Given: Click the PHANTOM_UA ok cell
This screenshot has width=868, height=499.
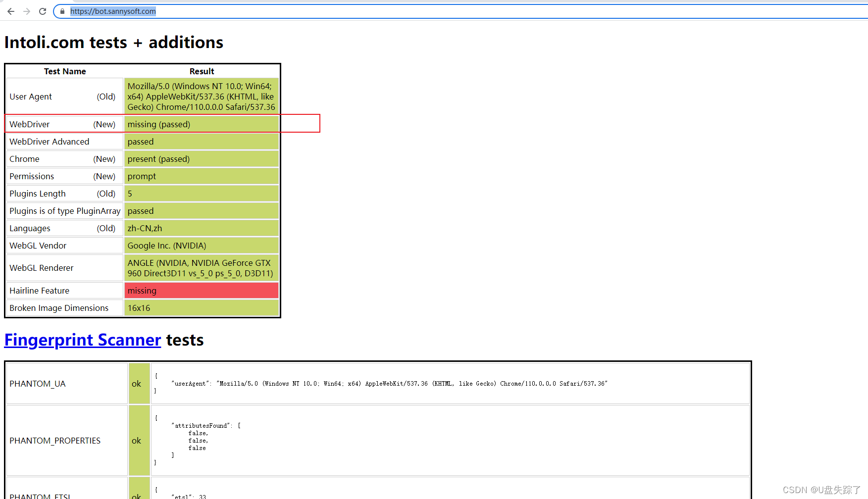Looking at the screenshot, I should 138,383.
